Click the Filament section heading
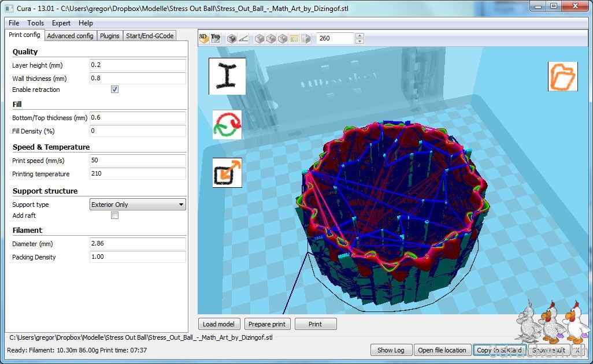593x364 pixels. click(27, 230)
